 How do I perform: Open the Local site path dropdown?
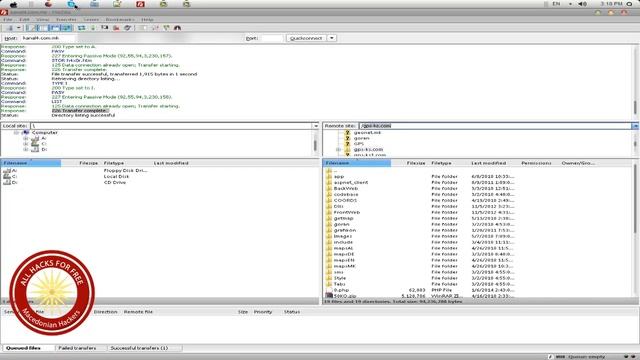(316, 126)
